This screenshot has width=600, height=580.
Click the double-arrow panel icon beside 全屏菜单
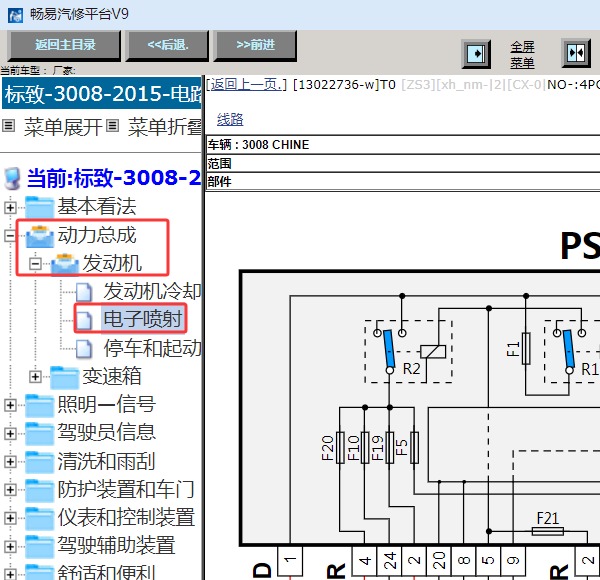coord(576,53)
